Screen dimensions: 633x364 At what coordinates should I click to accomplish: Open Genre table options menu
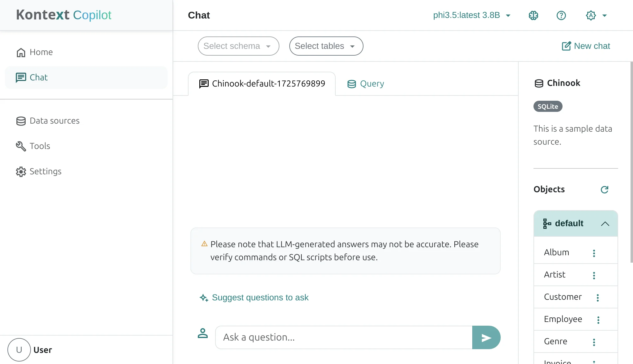[x=594, y=342]
